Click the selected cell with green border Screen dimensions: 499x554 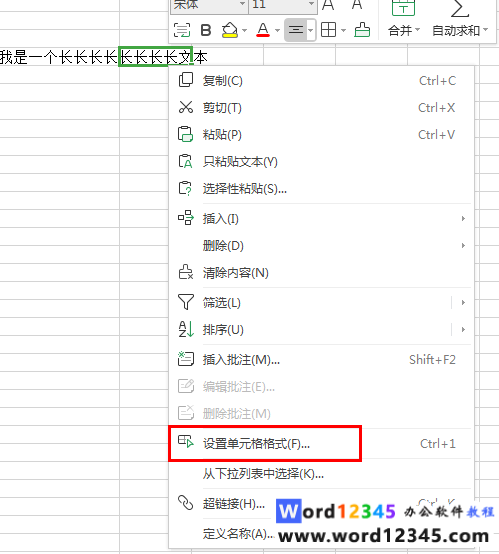[155, 56]
